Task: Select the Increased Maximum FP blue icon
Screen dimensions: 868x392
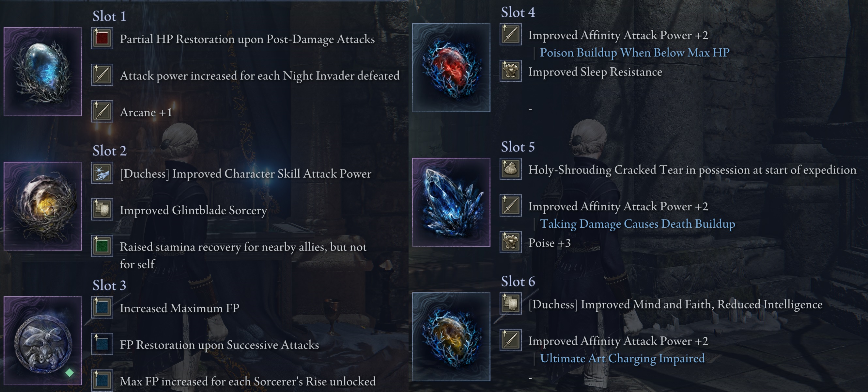Action: click(x=102, y=307)
